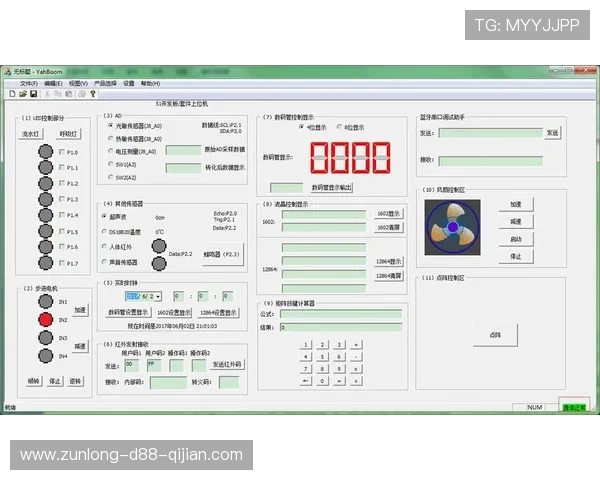Screen dimensions: 600x480
Task: Click the Save floppy disk icon
Action: tap(33, 94)
